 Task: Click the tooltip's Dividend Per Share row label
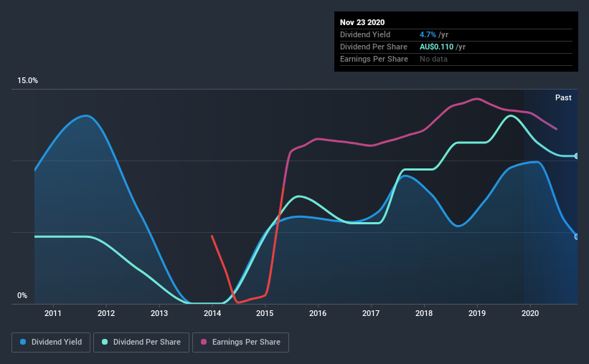pyautogui.click(x=373, y=47)
